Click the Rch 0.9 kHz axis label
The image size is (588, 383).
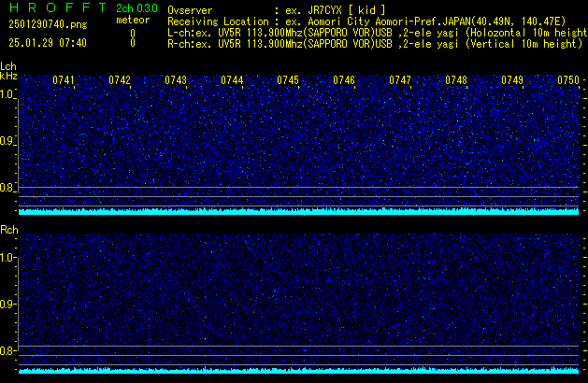[x=7, y=304]
